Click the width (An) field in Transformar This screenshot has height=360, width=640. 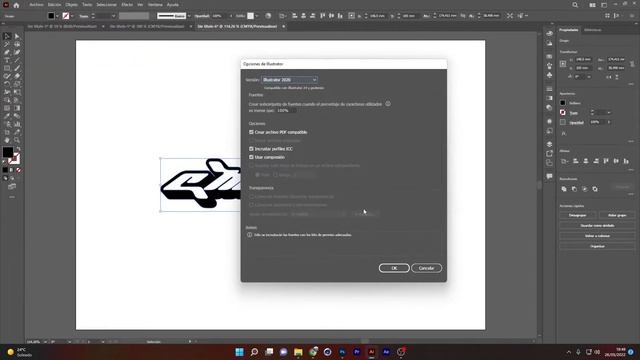[616, 60]
